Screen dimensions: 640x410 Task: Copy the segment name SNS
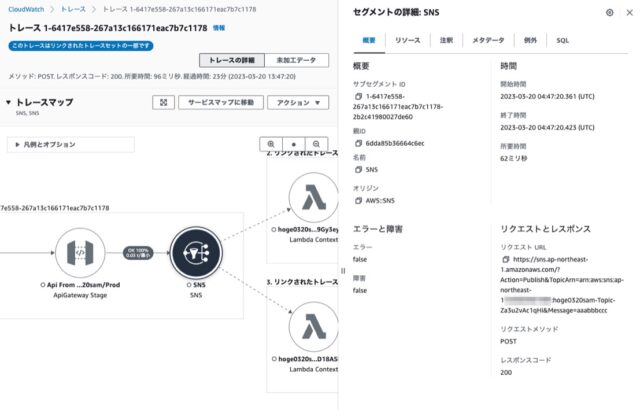click(358, 170)
